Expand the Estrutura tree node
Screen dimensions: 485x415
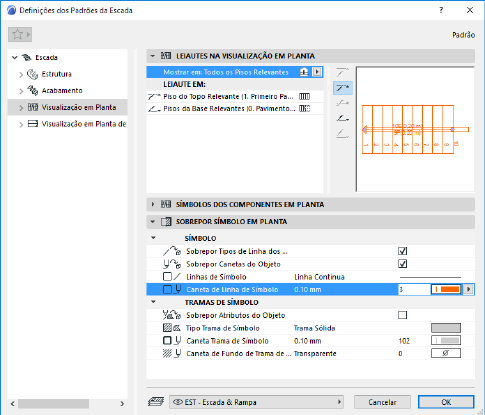[x=21, y=74]
